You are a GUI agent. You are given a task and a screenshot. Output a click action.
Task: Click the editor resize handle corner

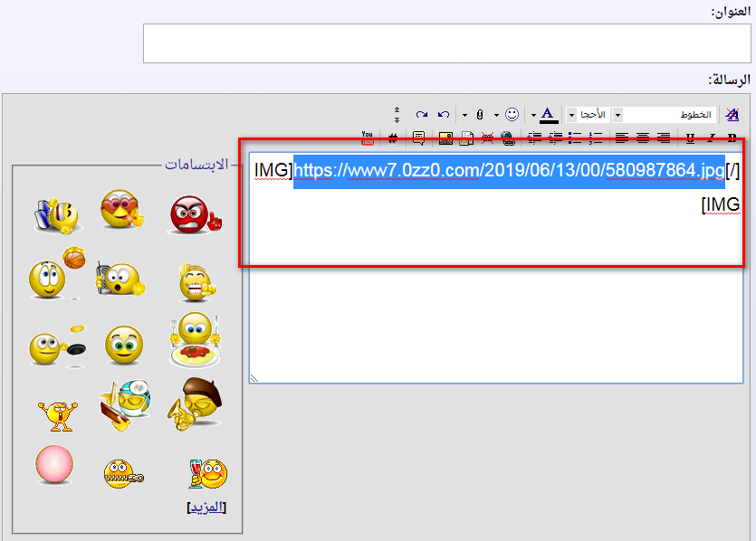(x=254, y=379)
